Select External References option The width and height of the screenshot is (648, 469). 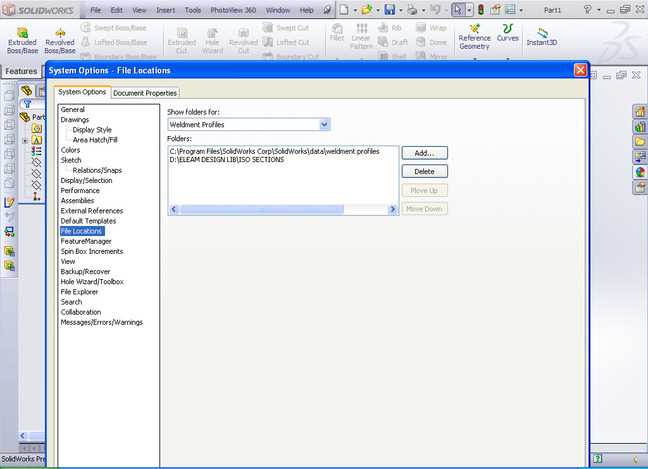(92, 211)
